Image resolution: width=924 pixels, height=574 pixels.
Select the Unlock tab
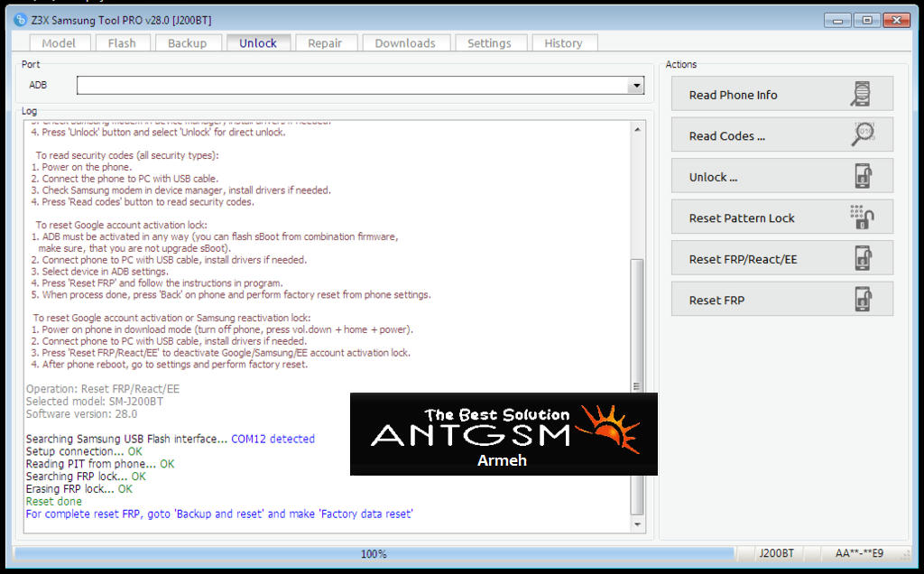pos(258,43)
